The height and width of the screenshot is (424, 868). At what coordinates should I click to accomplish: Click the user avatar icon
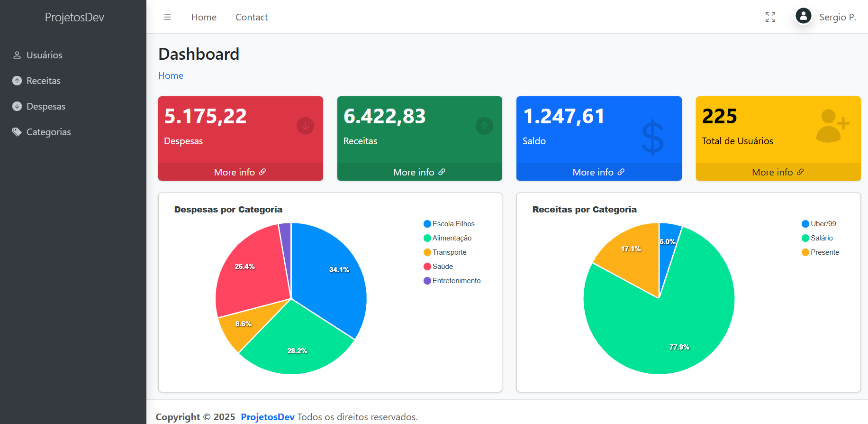[x=803, y=16]
